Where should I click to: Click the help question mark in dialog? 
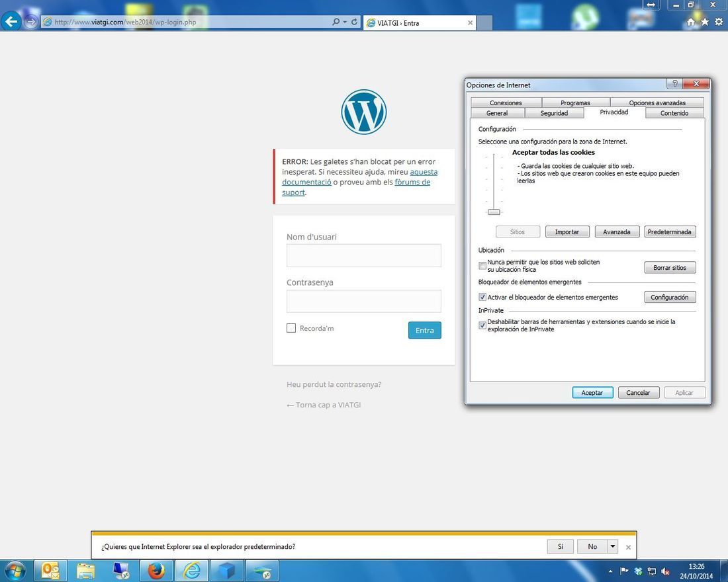pos(674,83)
